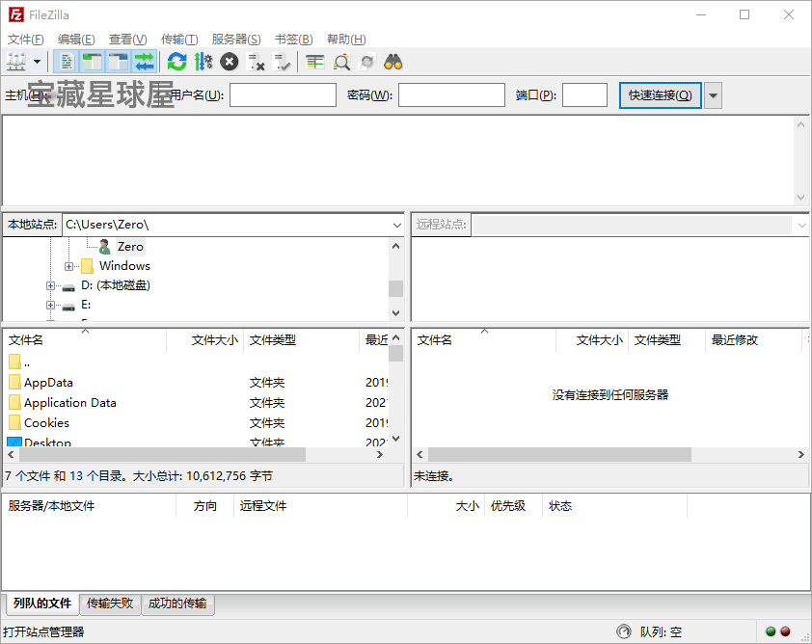Select the Desktop folder row
The width and height of the screenshot is (812, 644).
pos(196,442)
